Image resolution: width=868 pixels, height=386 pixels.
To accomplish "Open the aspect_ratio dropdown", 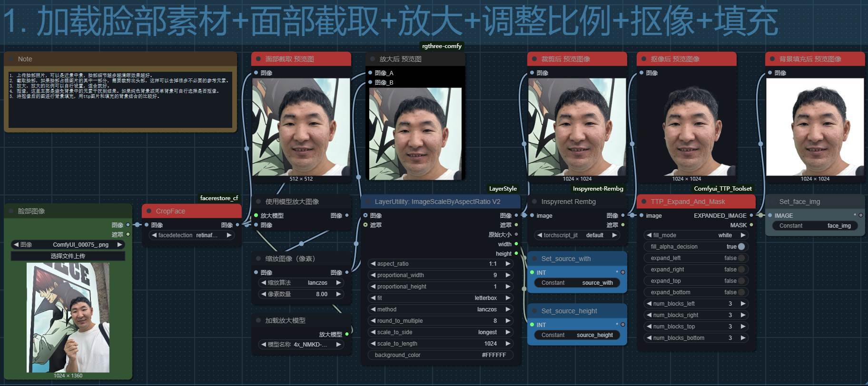I will (440, 264).
